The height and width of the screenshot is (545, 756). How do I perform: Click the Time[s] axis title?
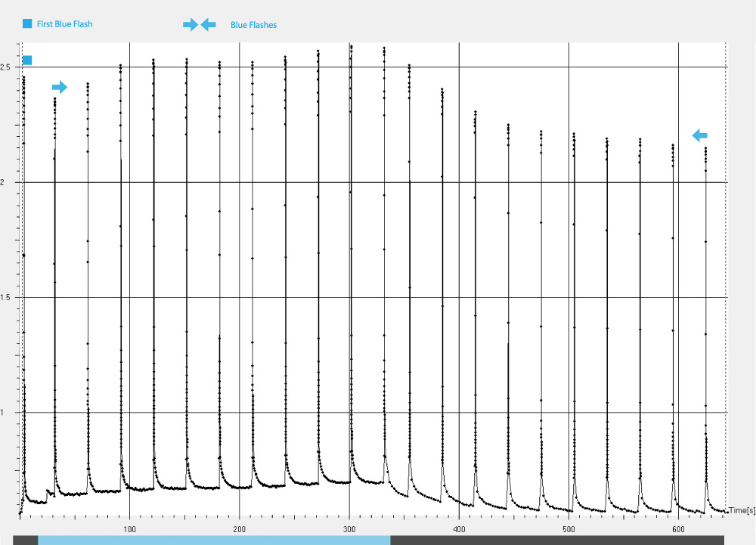(741, 512)
